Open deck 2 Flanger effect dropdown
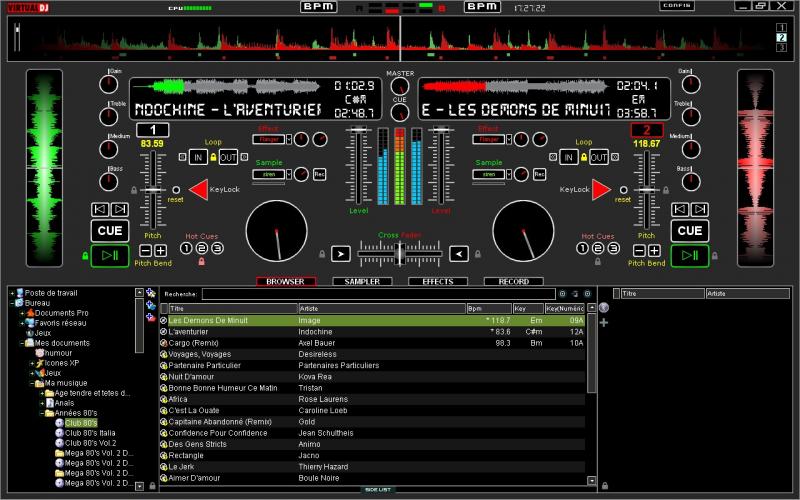 pos(509,139)
